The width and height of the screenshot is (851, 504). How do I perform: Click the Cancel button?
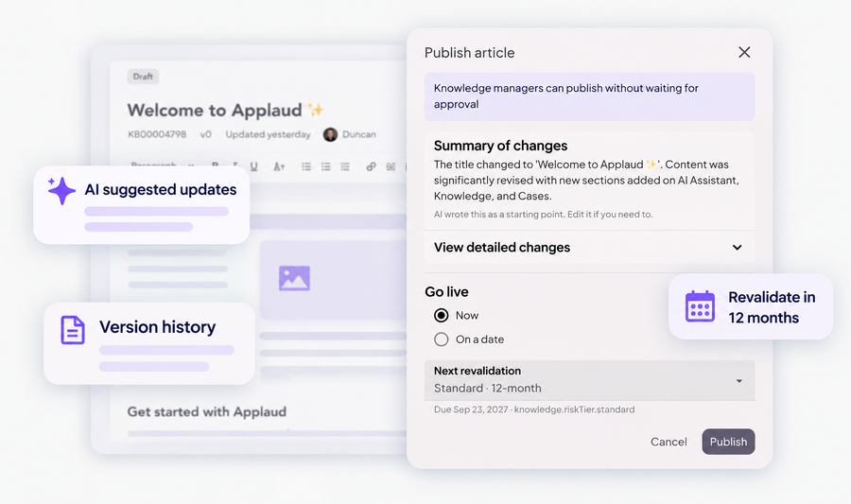669,442
